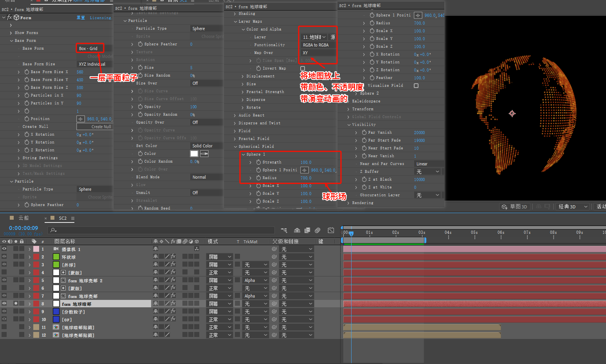Viewport: 606px width, 364px height.
Task: Click anchor point crosshair in composition viewer
Action: [512, 113]
